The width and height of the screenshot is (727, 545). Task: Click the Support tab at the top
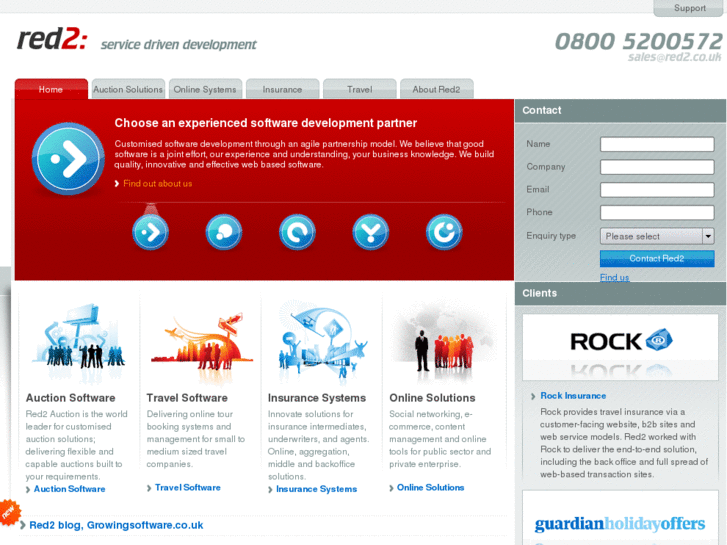click(689, 8)
